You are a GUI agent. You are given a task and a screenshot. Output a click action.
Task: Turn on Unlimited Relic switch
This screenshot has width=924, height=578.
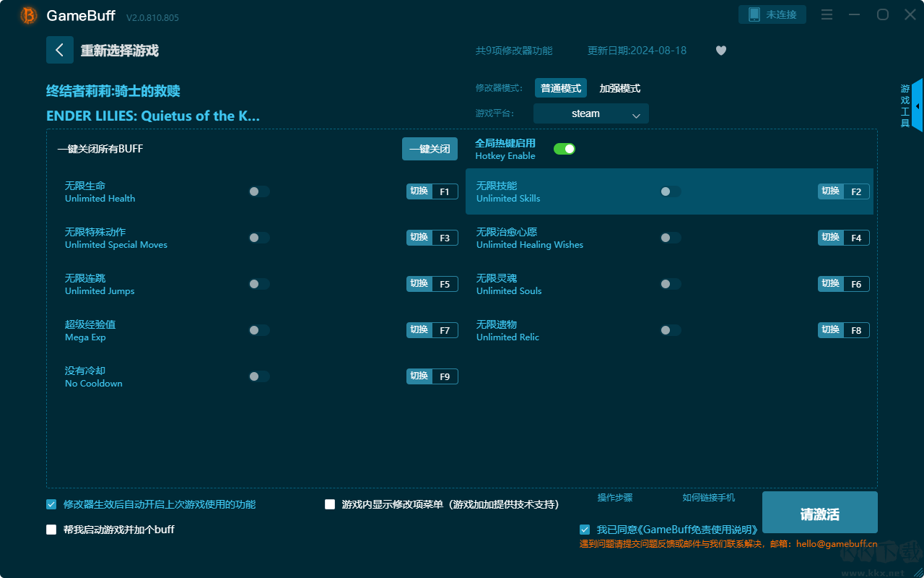pos(671,330)
